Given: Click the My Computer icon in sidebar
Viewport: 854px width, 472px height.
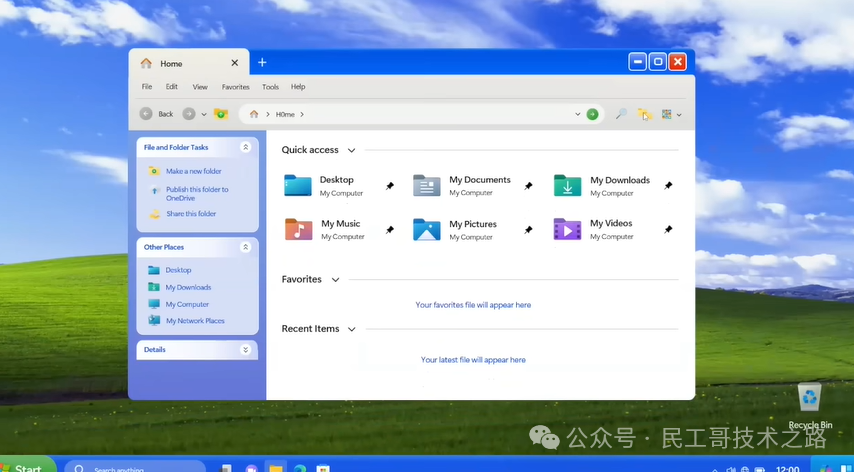Looking at the screenshot, I should point(154,304).
